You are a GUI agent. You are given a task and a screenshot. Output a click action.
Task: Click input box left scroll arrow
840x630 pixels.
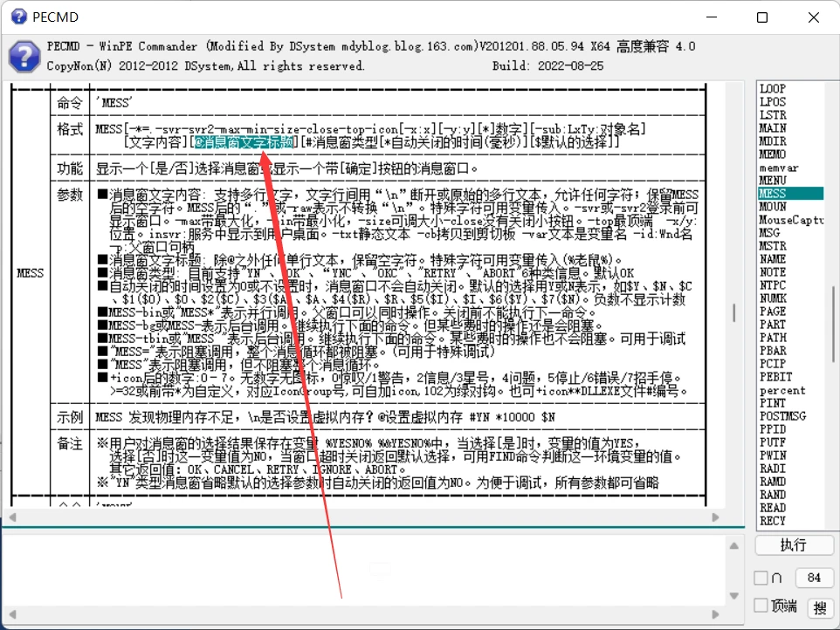click(12, 614)
